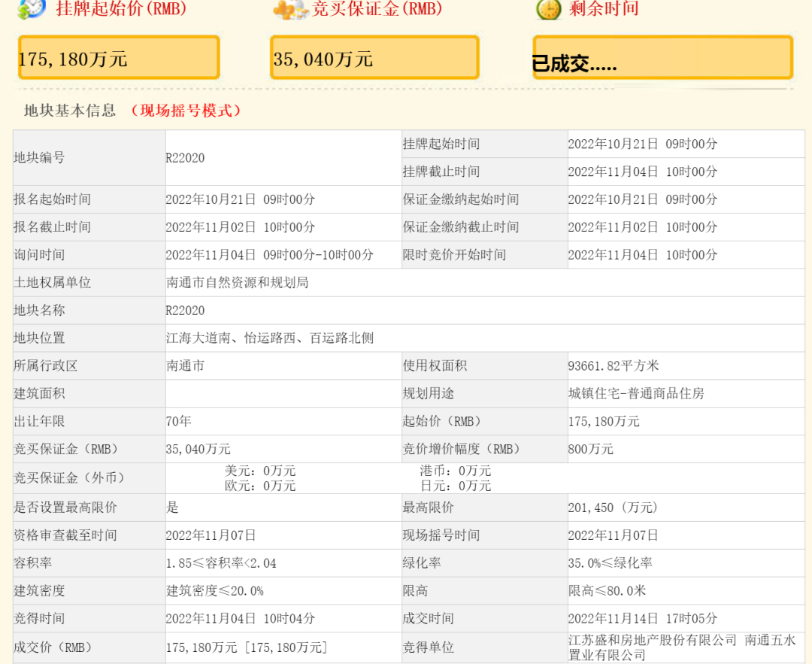Image resolution: width=812 pixels, height=664 pixels.
Task: Click the 地块名称 value R22020
Action: [x=185, y=311]
